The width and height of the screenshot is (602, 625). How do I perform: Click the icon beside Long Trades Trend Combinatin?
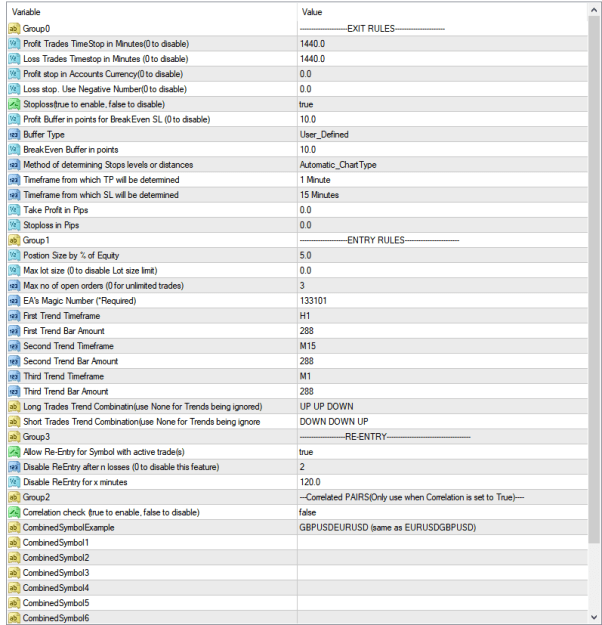pyautogui.click(x=14, y=407)
